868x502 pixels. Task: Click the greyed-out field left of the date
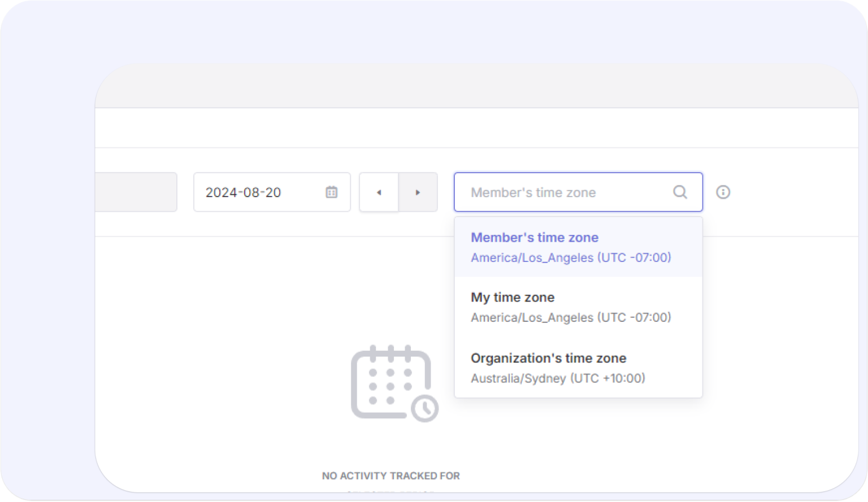point(136,192)
